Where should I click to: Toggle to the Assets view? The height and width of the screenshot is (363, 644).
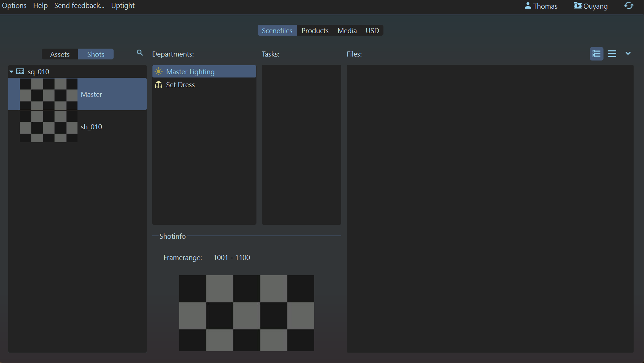(60, 54)
